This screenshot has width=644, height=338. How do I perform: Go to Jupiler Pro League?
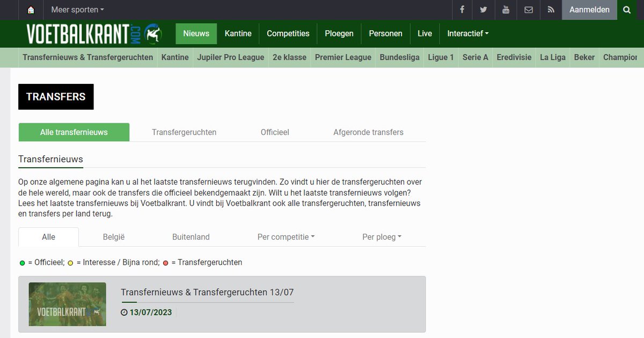coord(231,57)
